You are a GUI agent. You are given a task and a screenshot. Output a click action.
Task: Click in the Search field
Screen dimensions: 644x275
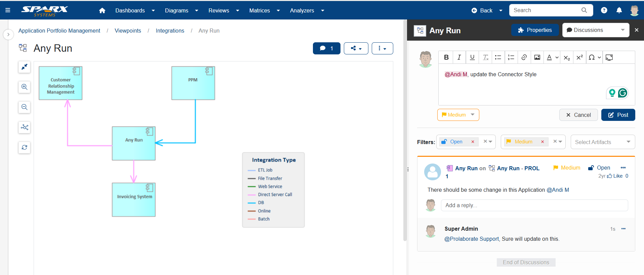(x=545, y=10)
